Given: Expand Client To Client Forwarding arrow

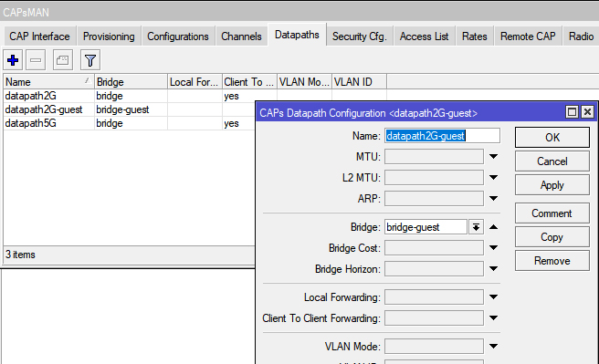Looking at the screenshot, I should [x=494, y=317].
